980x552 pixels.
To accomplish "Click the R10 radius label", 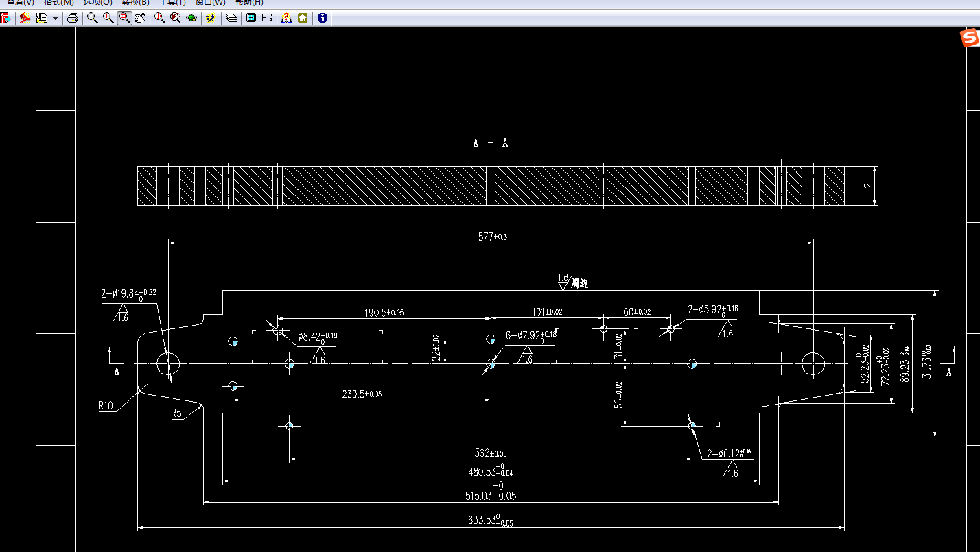I will tap(105, 406).
